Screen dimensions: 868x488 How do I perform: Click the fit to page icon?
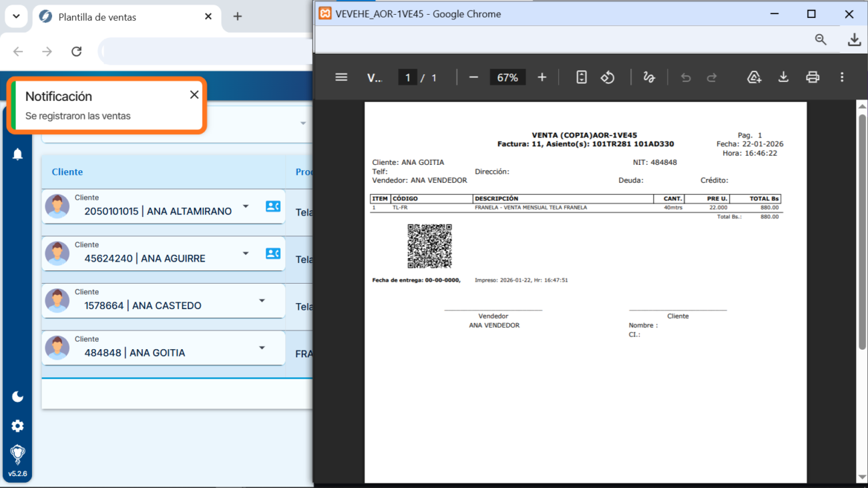pyautogui.click(x=582, y=77)
